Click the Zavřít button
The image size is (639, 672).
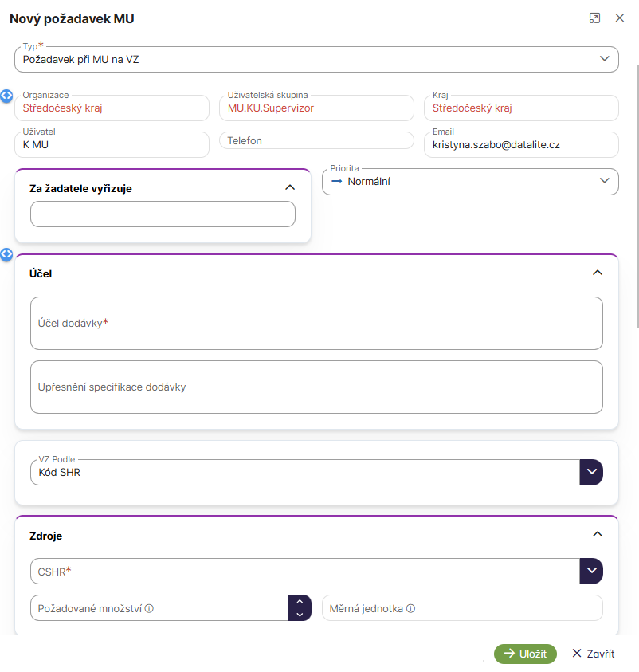pyautogui.click(x=593, y=654)
